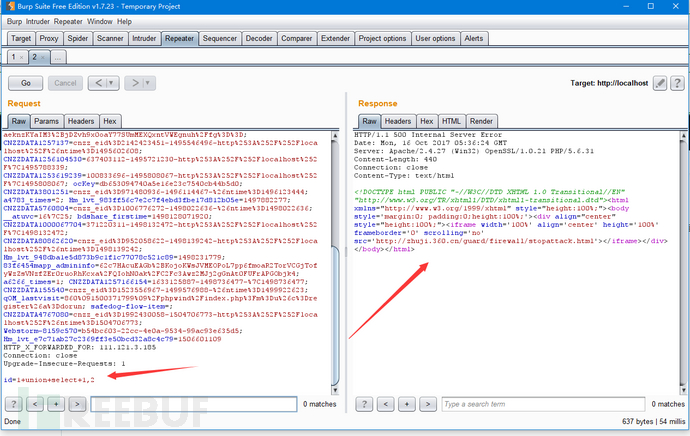Switch to the Scanner tab
Image resolution: width=690 pixels, height=436 pixels.
tap(110, 38)
